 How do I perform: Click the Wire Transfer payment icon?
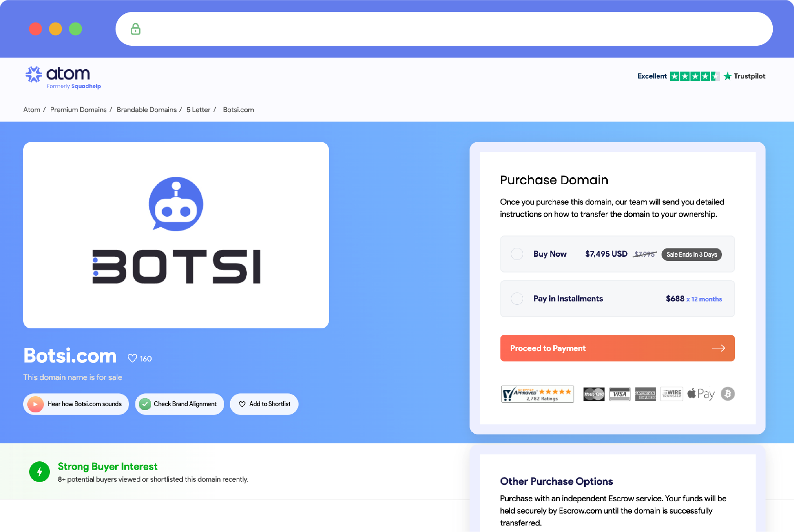tap(671, 394)
